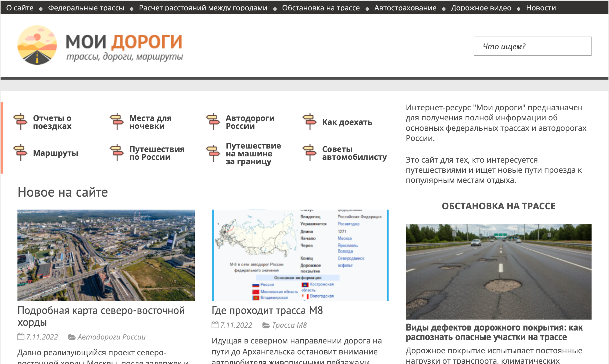Click the pothole road photo thumbnail
The image size is (609, 364).
[498, 271]
